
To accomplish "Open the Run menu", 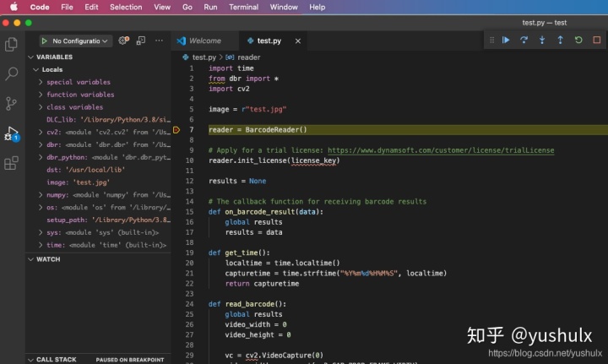I will tap(210, 7).
